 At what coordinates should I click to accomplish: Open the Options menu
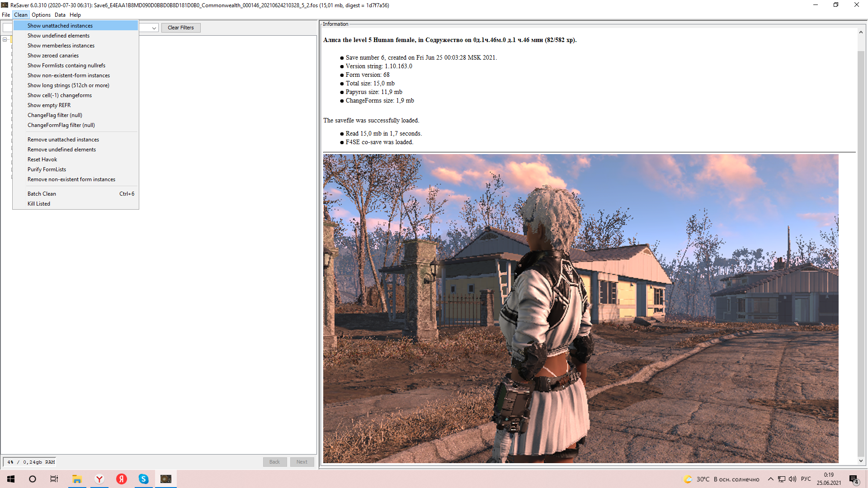click(x=41, y=15)
